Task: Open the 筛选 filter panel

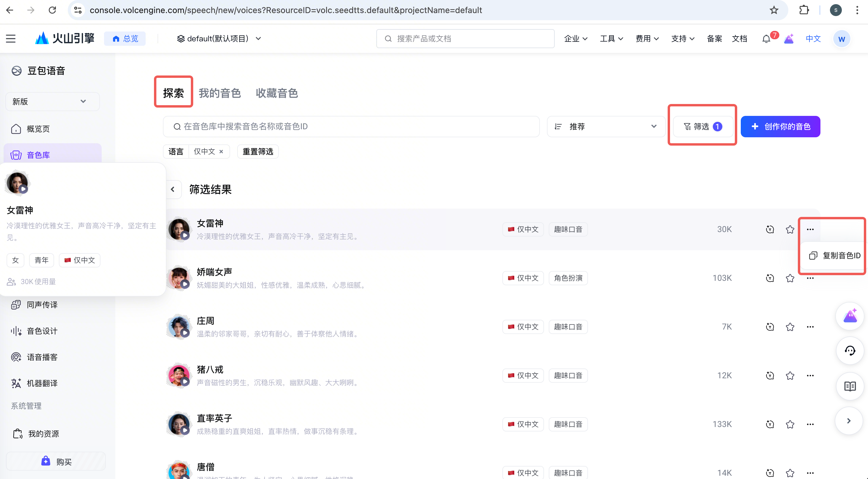Action: pos(702,127)
